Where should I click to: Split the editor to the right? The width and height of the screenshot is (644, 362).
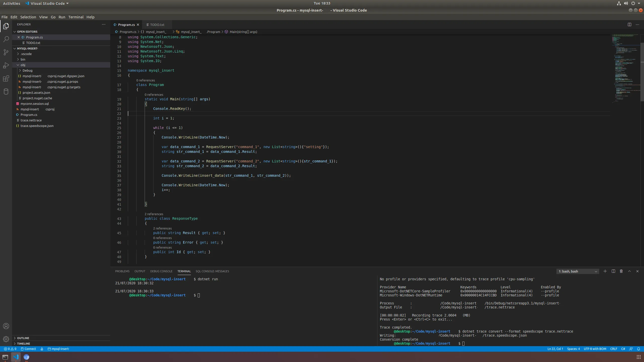click(629, 24)
